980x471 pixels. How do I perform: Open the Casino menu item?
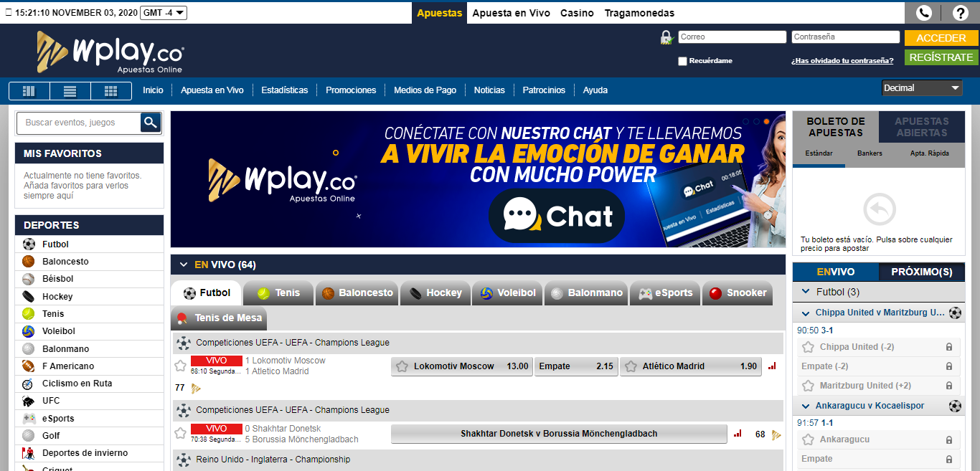click(x=577, y=13)
